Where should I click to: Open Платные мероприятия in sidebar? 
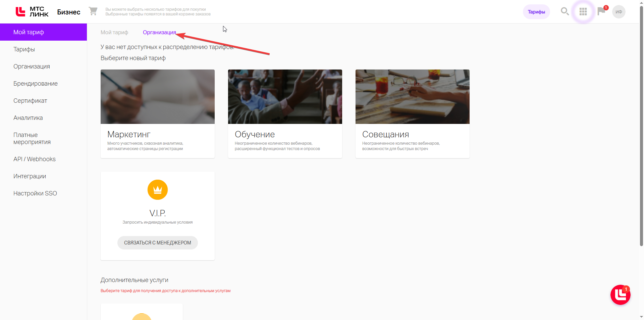tap(44, 138)
